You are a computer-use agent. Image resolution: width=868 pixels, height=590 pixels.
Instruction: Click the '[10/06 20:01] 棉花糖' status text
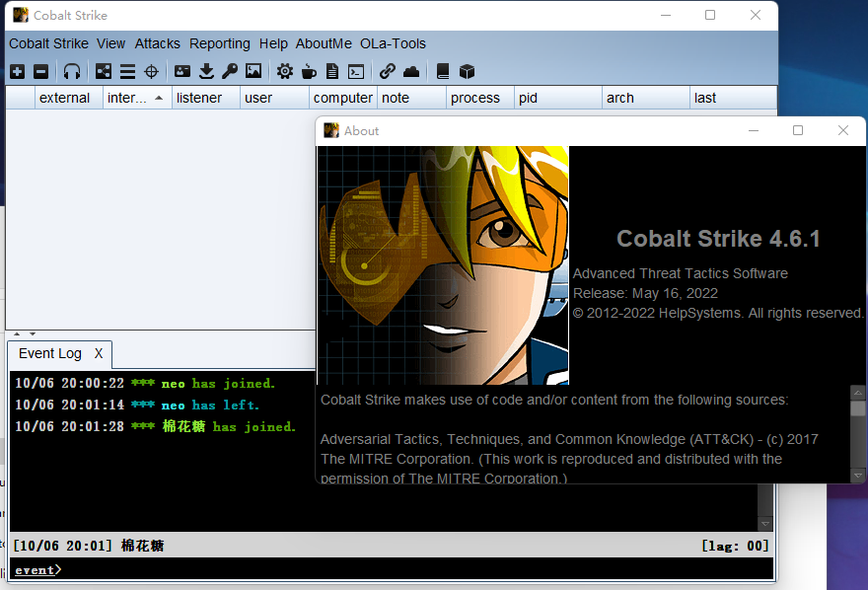coord(89,547)
